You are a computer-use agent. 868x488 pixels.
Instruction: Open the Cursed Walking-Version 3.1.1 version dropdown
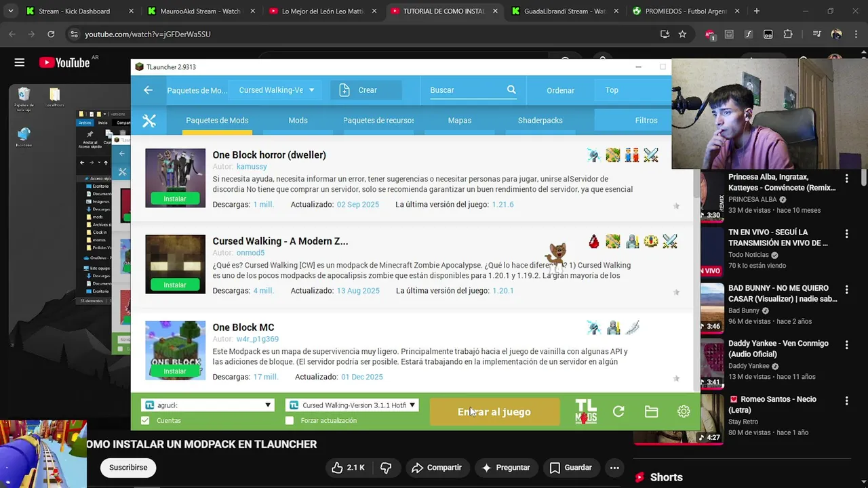pyautogui.click(x=353, y=405)
